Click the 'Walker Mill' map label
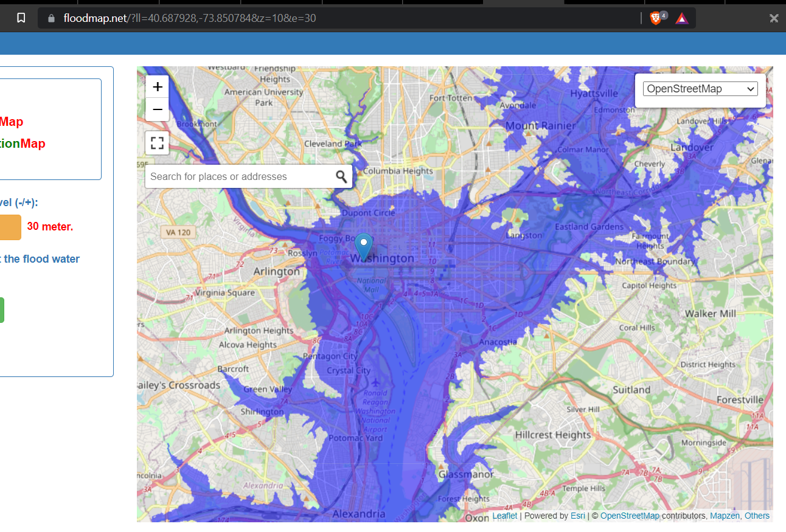The width and height of the screenshot is (786, 532). pyautogui.click(x=711, y=314)
